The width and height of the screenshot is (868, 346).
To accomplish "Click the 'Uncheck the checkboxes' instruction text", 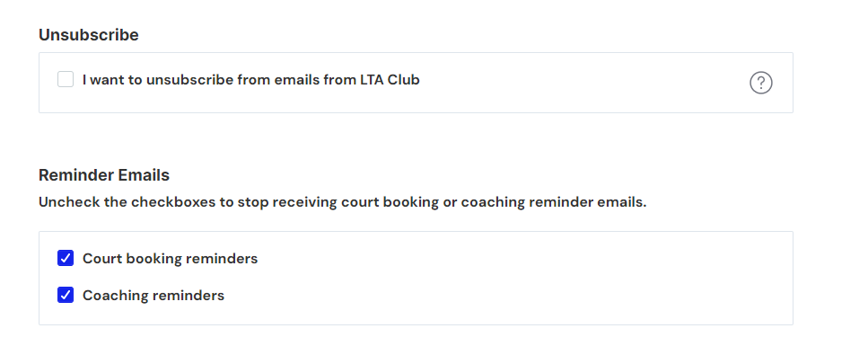I will (x=342, y=202).
